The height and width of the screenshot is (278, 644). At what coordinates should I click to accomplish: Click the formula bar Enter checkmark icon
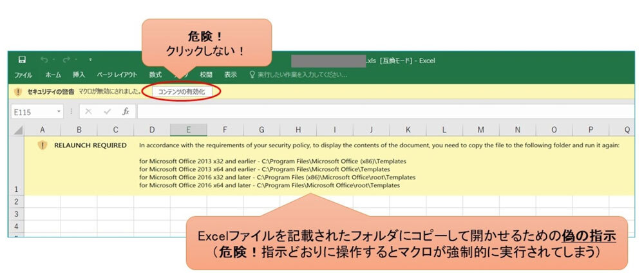tap(108, 112)
